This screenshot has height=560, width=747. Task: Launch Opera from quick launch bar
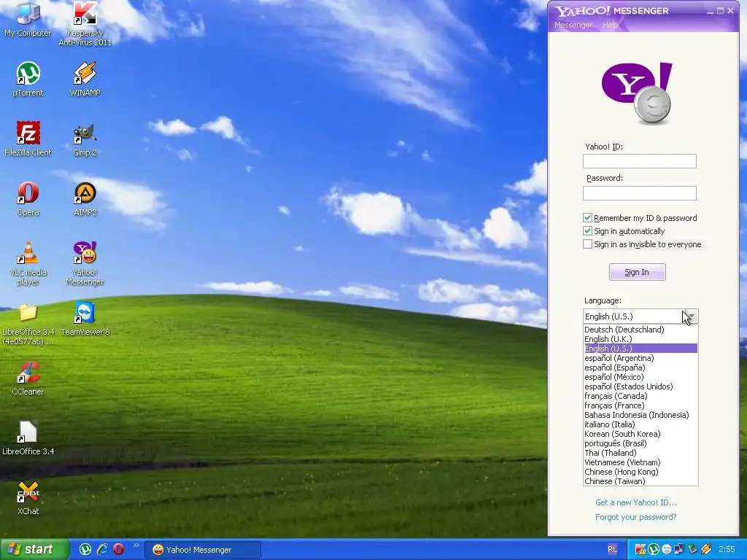[119, 549]
